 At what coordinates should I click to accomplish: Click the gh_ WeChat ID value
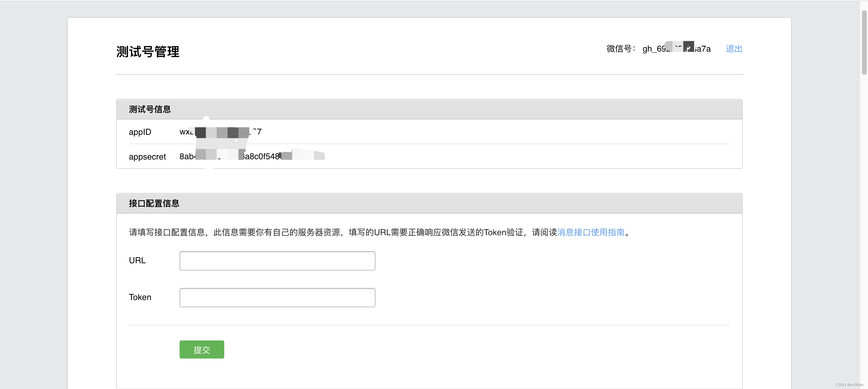tap(676, 49)
